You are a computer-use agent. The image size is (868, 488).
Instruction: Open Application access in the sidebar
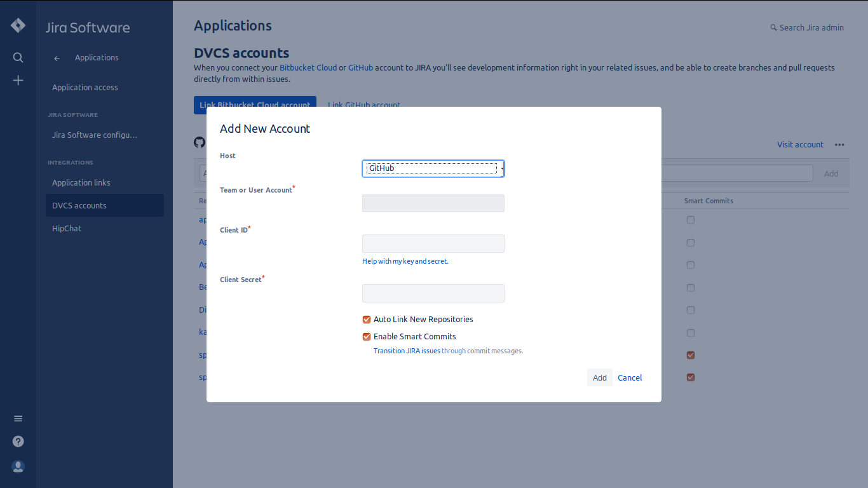pyautogui.click(x=85, y=88)
